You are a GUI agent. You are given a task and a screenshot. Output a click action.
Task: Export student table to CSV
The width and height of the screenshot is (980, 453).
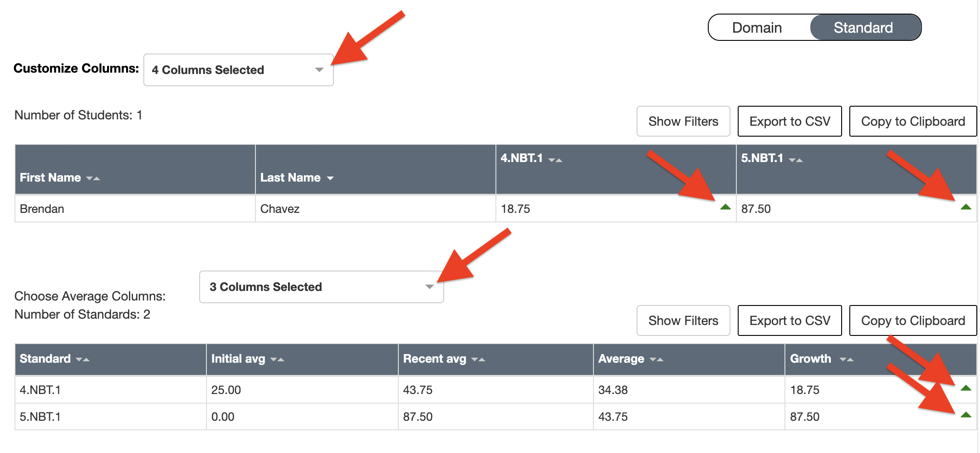[x=789, y=121]
